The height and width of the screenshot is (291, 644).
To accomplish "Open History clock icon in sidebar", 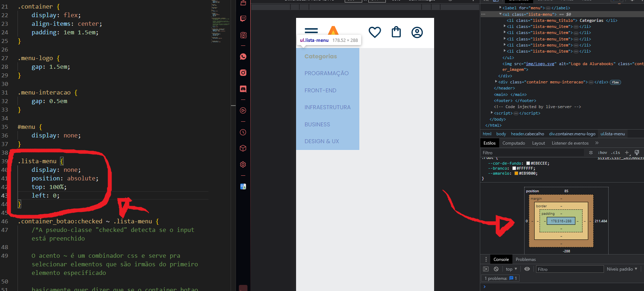I will [243, 132].
